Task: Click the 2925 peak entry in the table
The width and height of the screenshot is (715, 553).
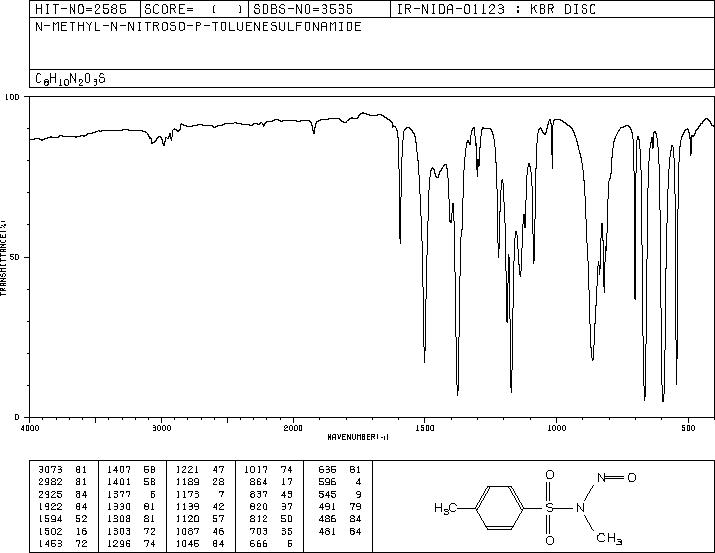Action: (x=63, y=494)
